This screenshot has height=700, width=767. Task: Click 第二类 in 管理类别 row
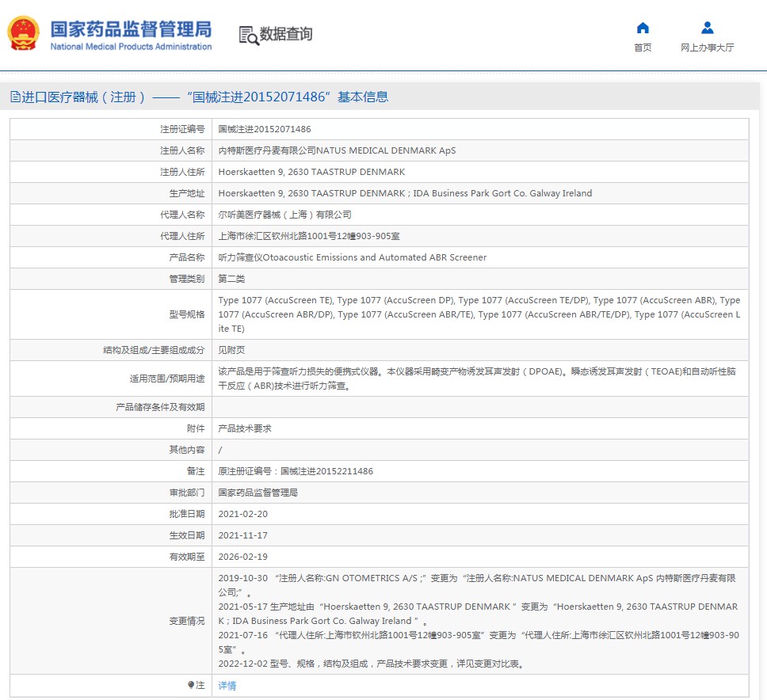231,279
